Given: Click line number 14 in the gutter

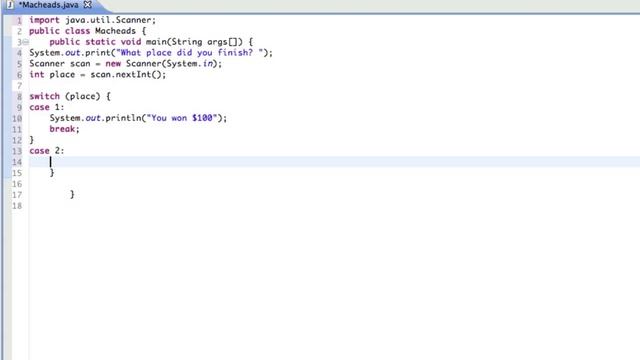Looking at the screenshot, I should (17, 162).
